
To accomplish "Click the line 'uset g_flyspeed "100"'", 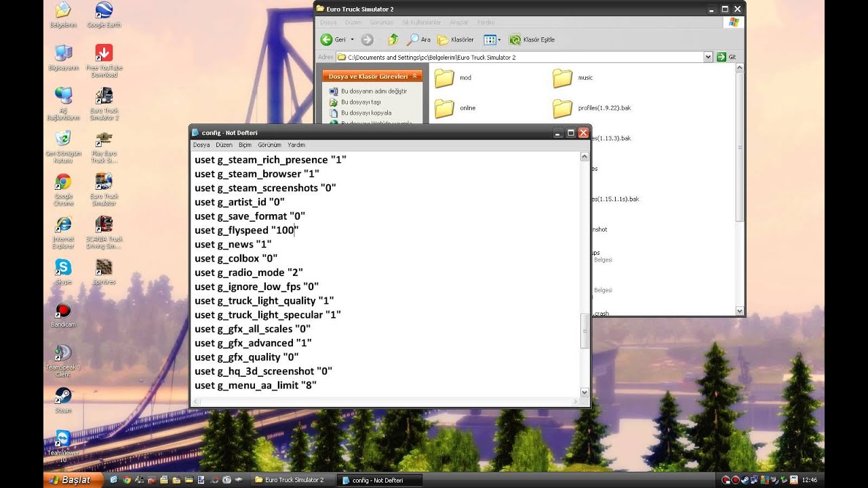I will pos(247,230).
